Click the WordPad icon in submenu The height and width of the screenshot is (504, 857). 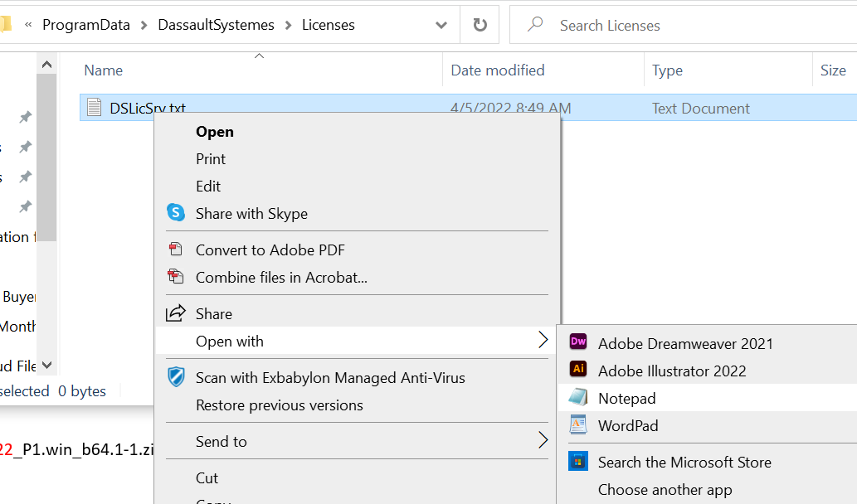click(578, 424)
